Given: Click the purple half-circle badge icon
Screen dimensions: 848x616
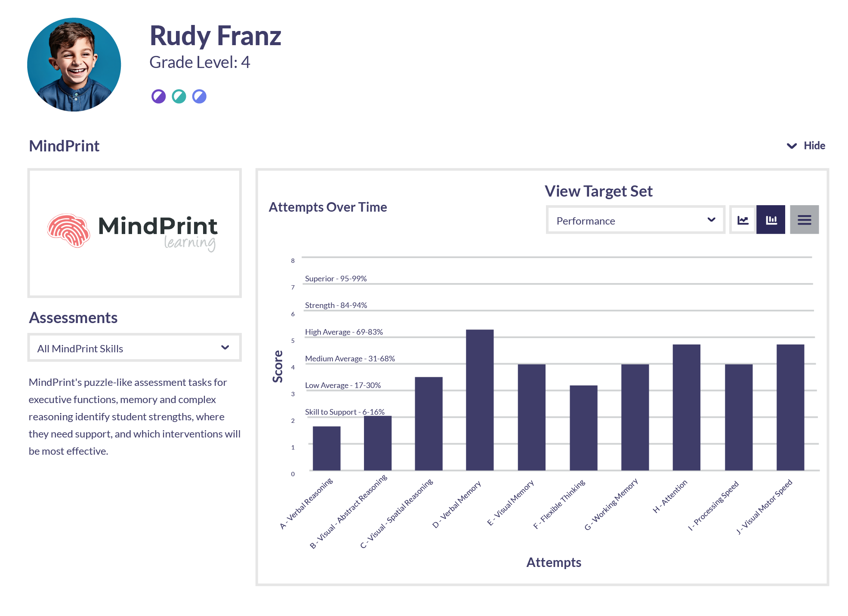Looking at the screenshot, I should (x=158, y=96).
